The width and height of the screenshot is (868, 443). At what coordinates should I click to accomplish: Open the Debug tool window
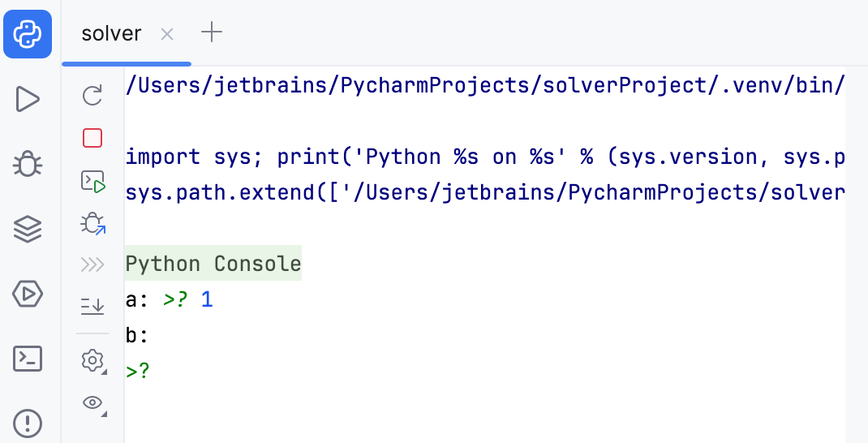[28, 165]
